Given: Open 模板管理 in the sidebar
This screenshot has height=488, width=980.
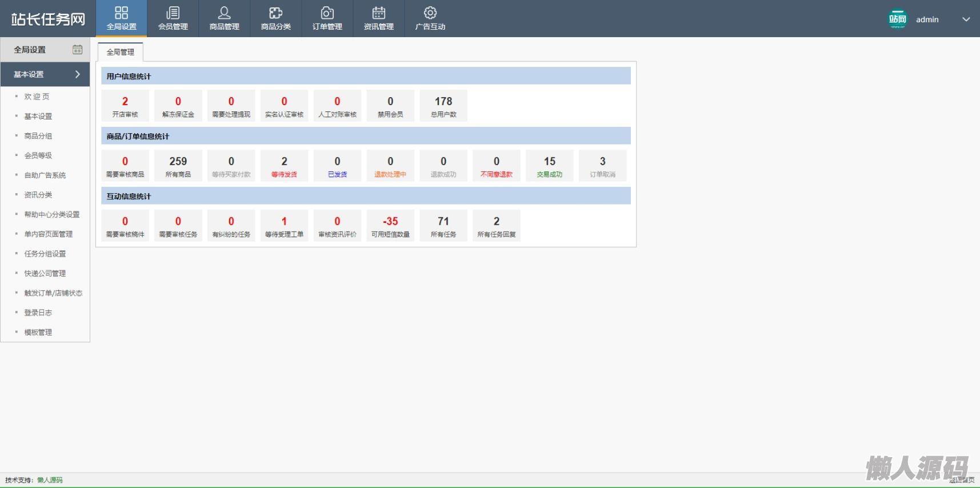Looking at the screenshot, I should pos(38,332).
